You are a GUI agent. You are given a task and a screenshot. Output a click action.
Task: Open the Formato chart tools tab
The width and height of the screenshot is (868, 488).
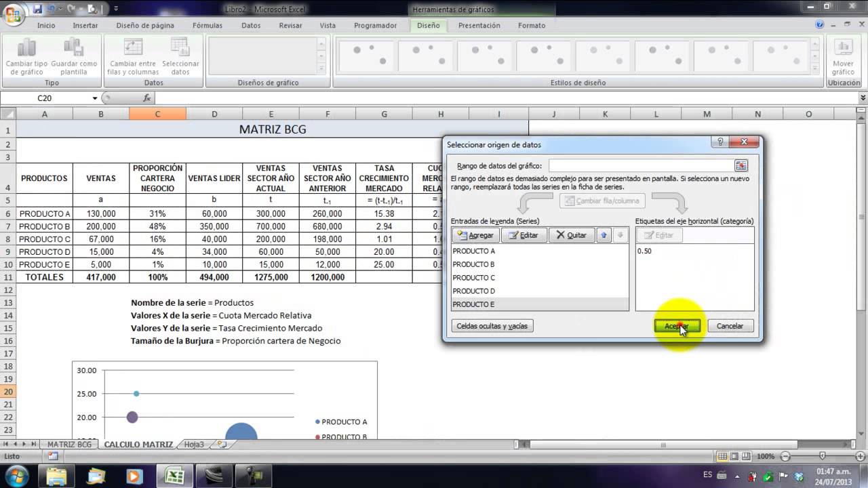click(x=532, y=26)
